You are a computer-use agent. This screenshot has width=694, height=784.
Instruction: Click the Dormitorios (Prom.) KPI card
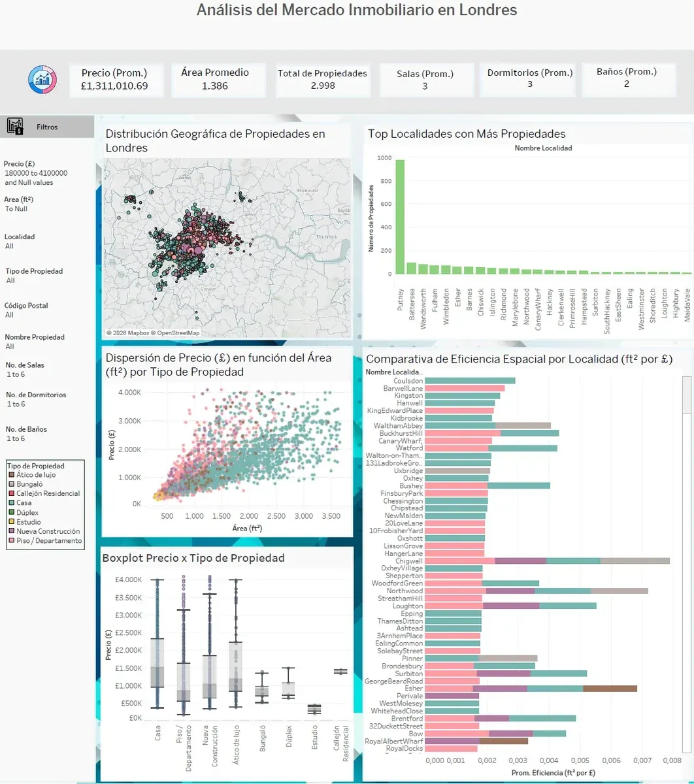tap(529, 80)
